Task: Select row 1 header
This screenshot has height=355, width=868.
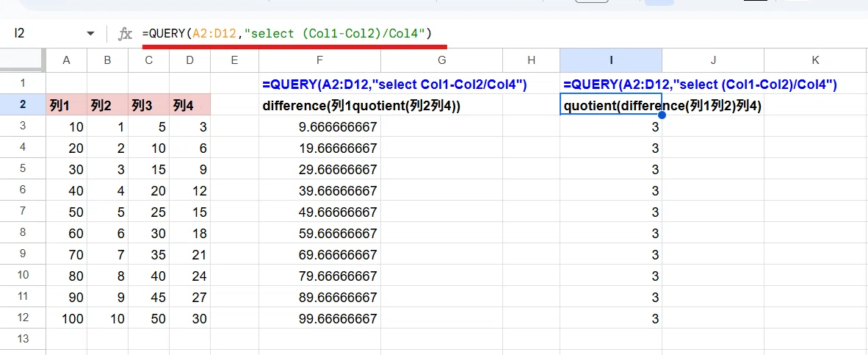Action: tap(23, 84)
